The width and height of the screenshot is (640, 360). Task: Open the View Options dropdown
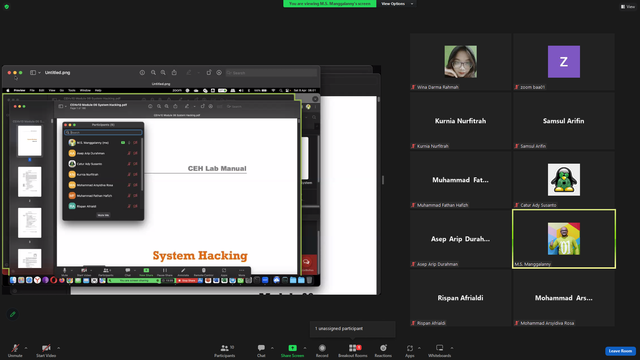pyautogui.click(x=397, y=4)
